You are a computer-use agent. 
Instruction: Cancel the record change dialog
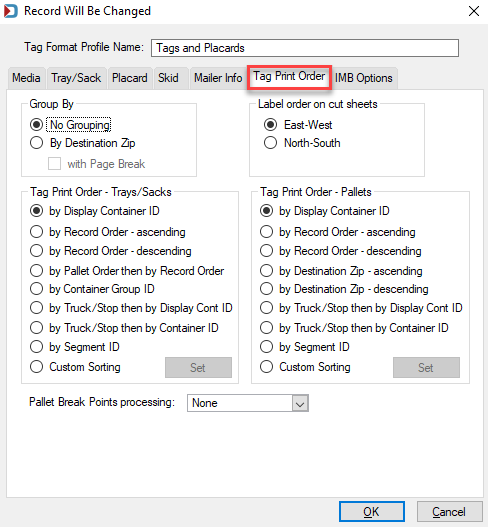449,512
